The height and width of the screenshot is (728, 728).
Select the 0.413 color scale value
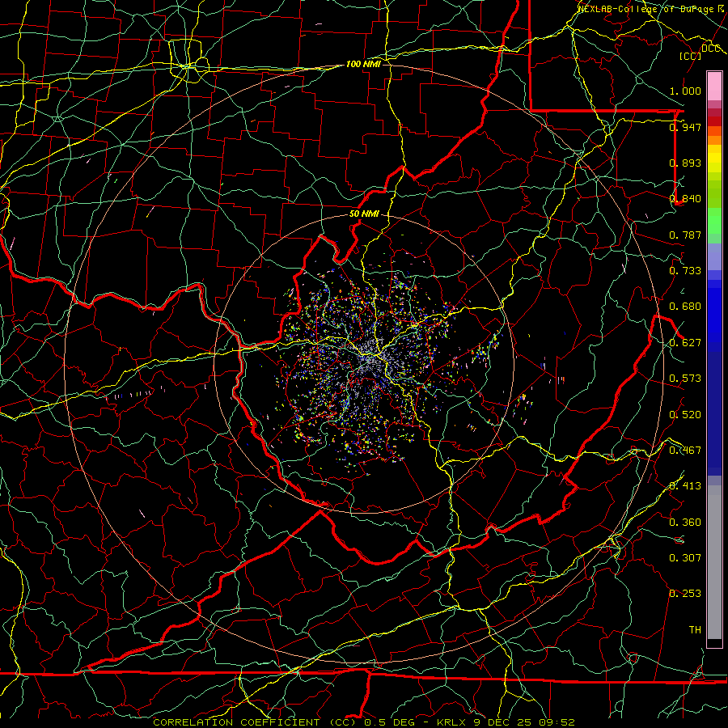(x=685, y=486)
